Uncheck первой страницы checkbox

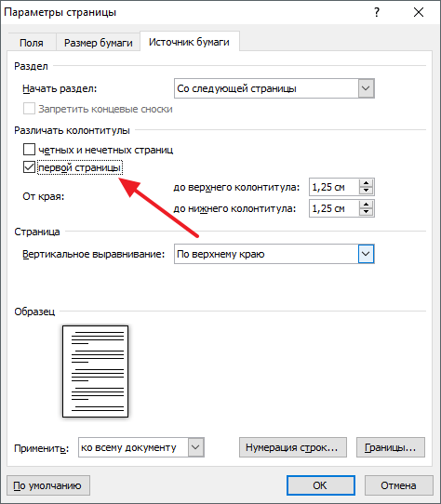tap(29, 167)
